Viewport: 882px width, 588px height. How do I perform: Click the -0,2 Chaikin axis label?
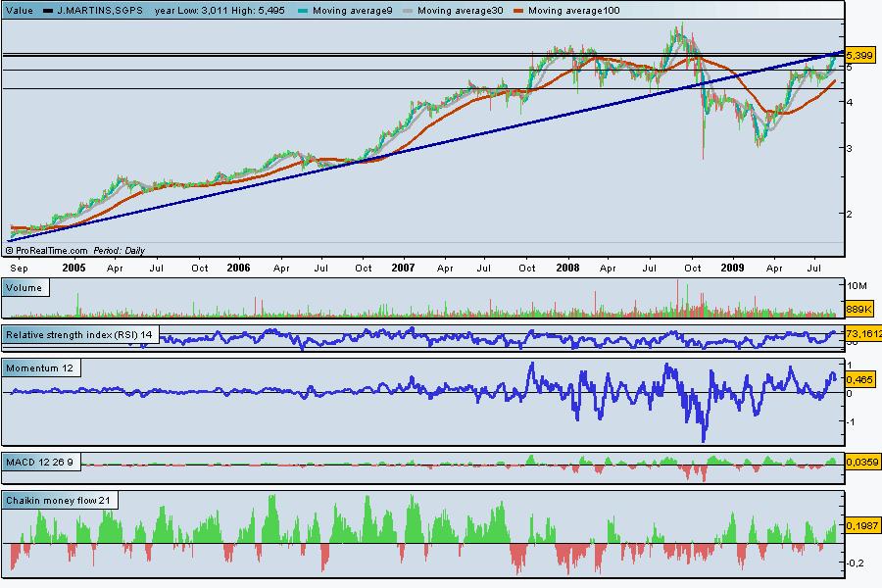pos(855,563)
